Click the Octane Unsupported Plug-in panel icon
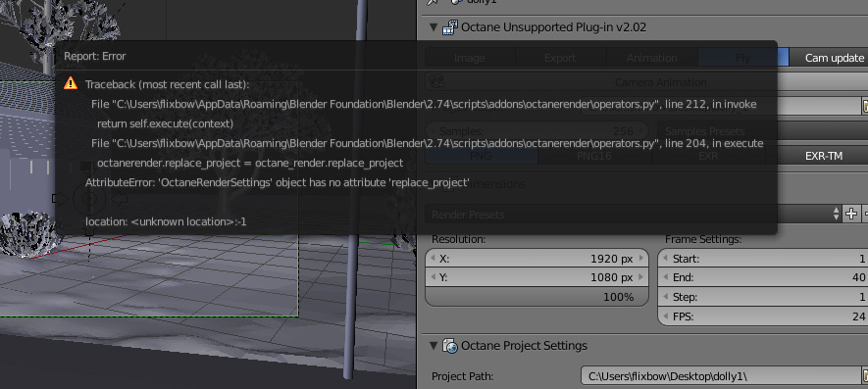868x389 pixels. [450, 27]
